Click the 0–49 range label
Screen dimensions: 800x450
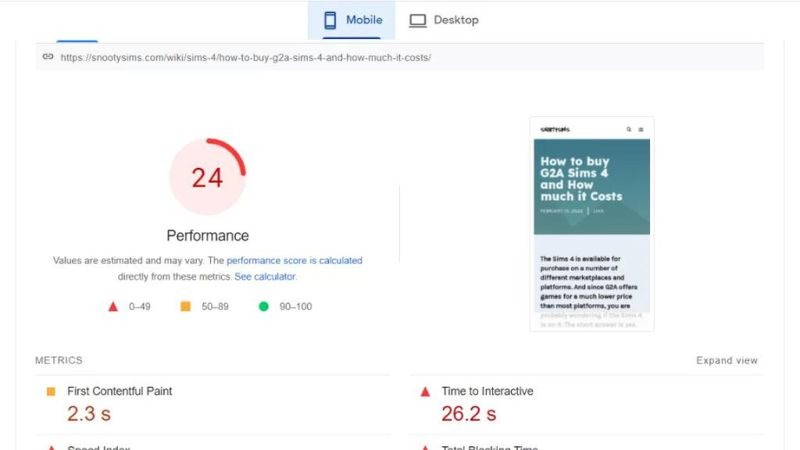pyautogui.click(x=139, y=307)
